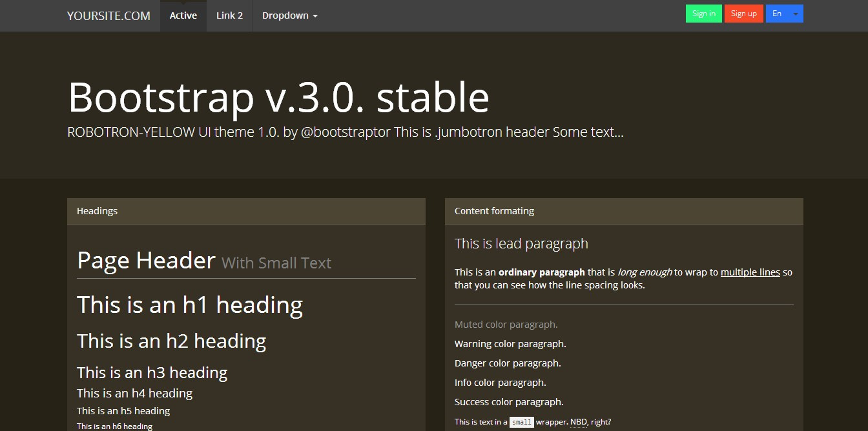
Task: Click the 'Bootstrap v.3.0. stable' jumbotron title
Action: [x=278, y=97]
